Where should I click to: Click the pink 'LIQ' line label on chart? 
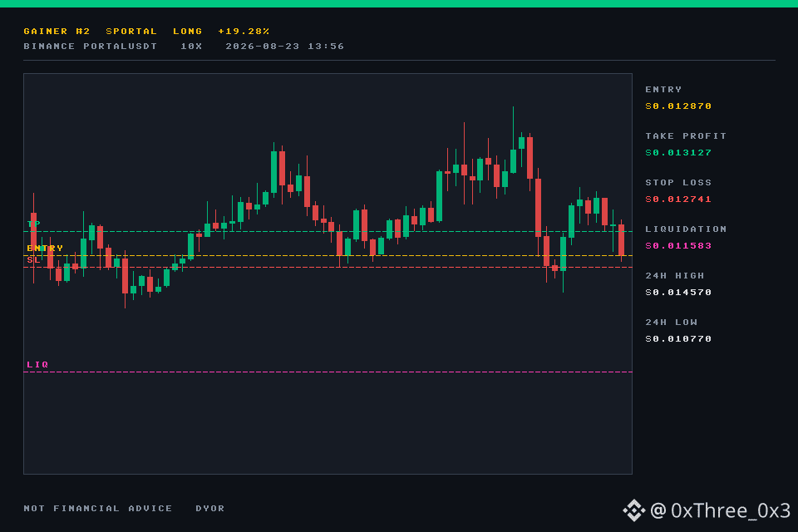point(37,365)
